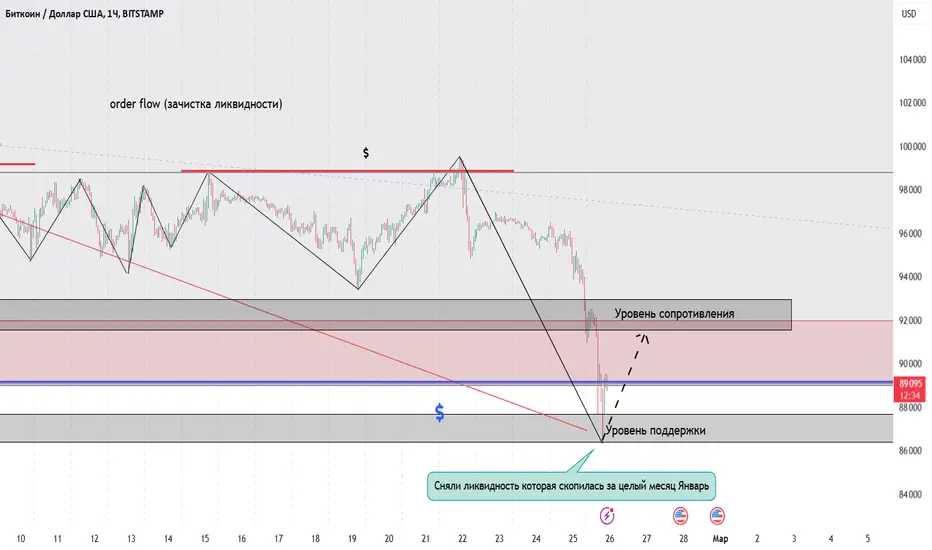Click date 13 on the time axis
Image resolution: width=932 pixels, height=550 pixels.
point(131,539)
